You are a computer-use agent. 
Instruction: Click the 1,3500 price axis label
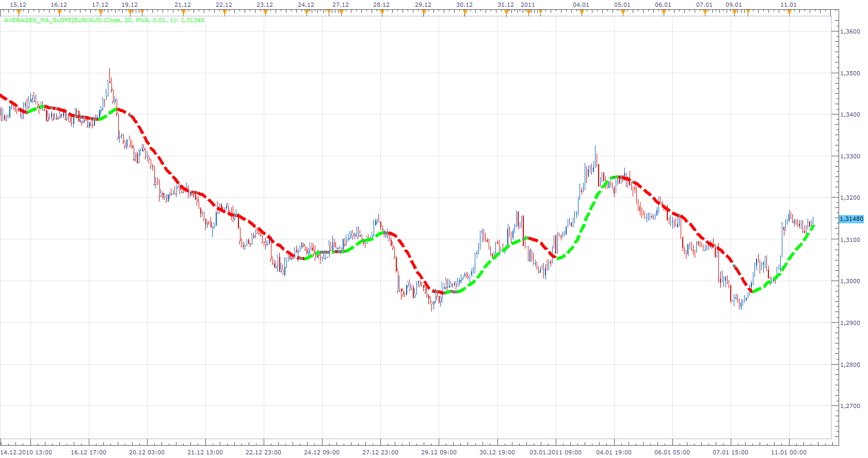tap(850, 73)
